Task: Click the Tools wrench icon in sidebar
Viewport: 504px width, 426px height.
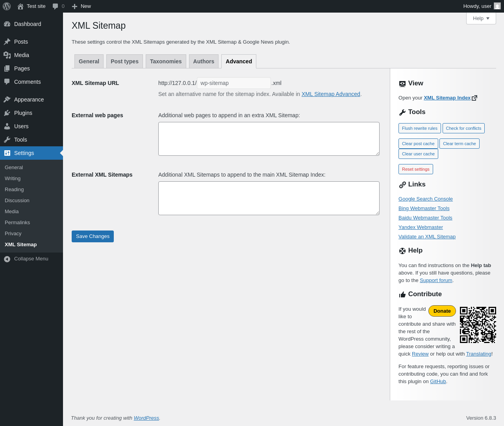Action: pos(7,140)
